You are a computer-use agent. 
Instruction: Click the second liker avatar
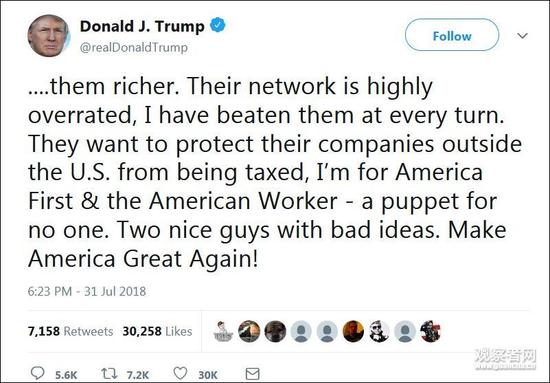pyautogui.click(x=249, y=331)
